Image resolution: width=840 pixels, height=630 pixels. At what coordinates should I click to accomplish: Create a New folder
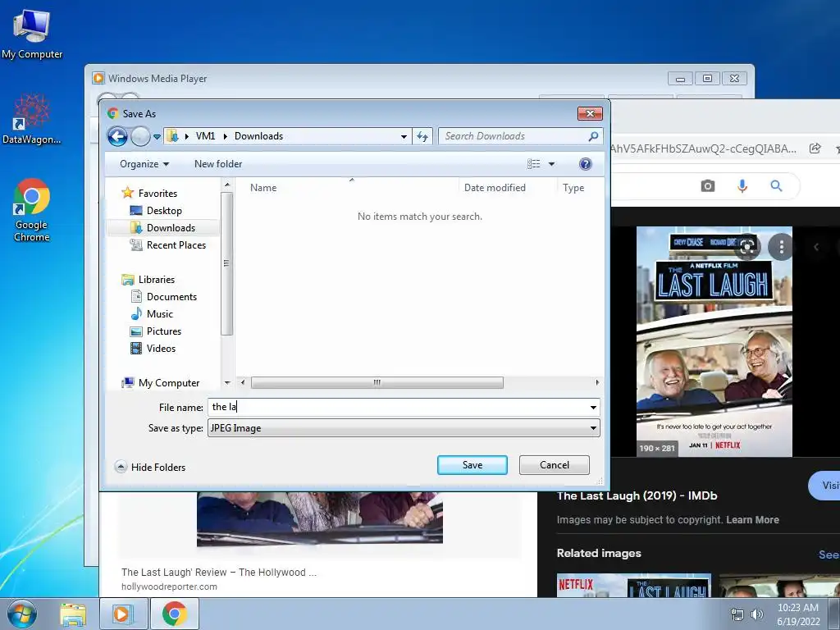[x=218, y=164]
